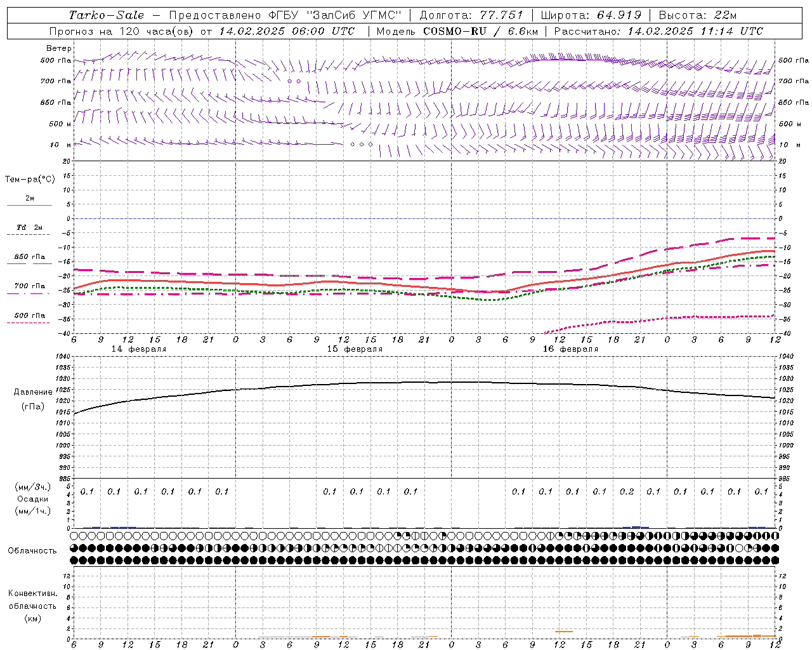The width and height of the screenshot is (812, 650).
Task: Click the Td 2м dew point legend entry
Action: coord(29,227)
